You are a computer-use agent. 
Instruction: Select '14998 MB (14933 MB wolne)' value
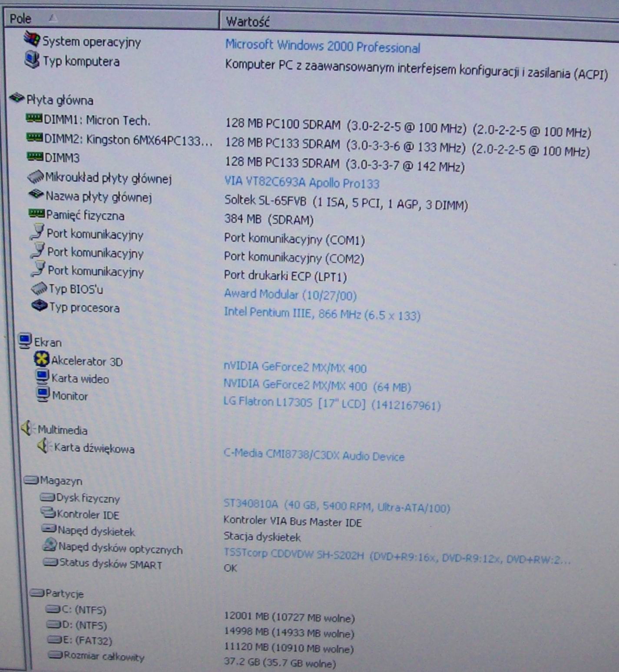click(289, 632)
